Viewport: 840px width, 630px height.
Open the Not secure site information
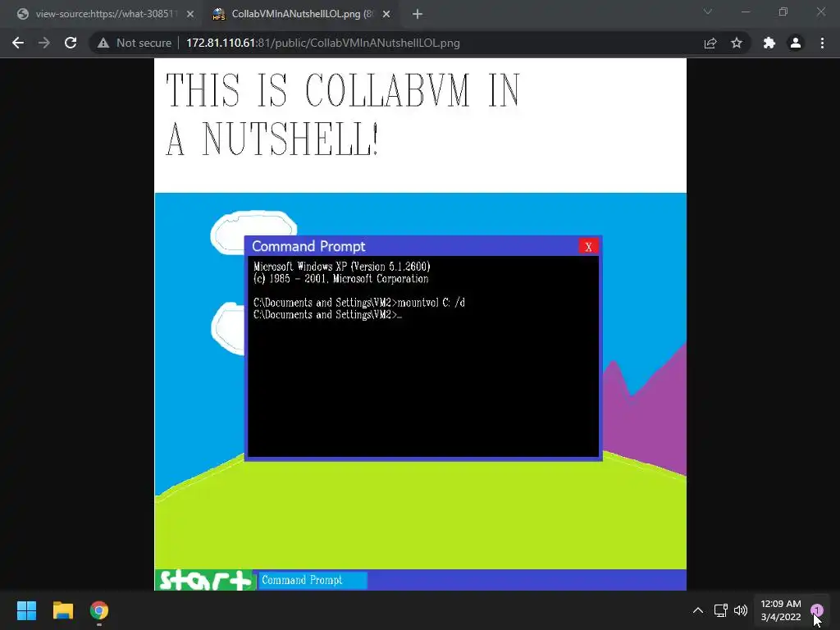(135, 43)
